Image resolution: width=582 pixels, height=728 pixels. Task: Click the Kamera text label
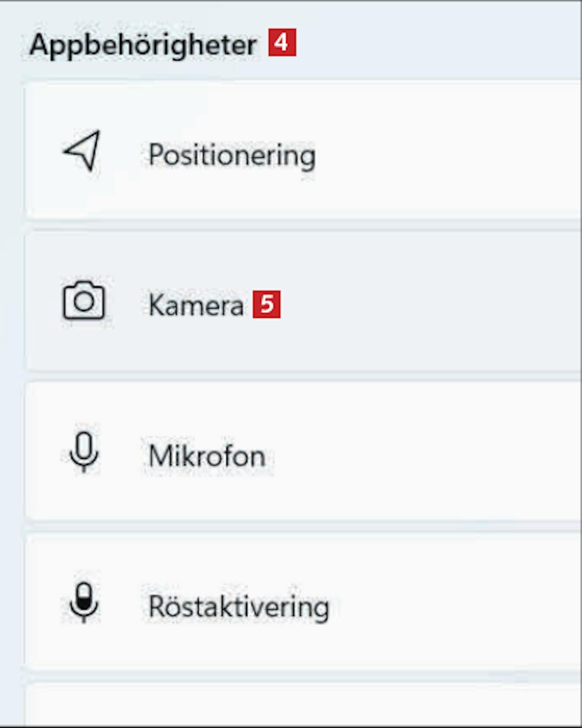coord(196,305)
